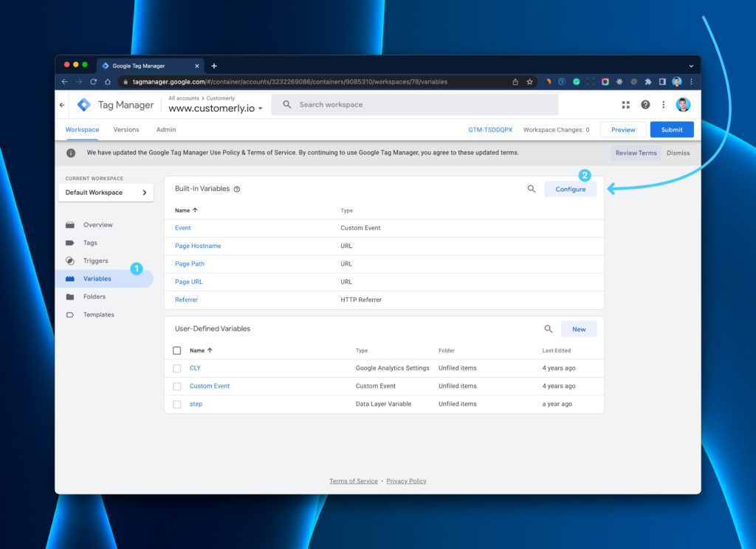Image resolution: width=756 pixels, height=549 pixels.
Task: Switch to the Workspace tab
Action: 82,130
